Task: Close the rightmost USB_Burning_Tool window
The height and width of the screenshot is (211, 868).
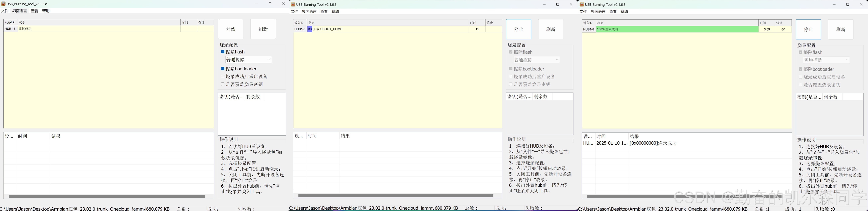Action: (861, 4)
